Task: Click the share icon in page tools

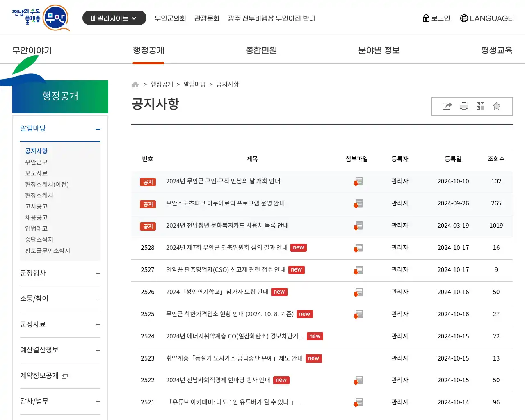Action: pos(447,106)
